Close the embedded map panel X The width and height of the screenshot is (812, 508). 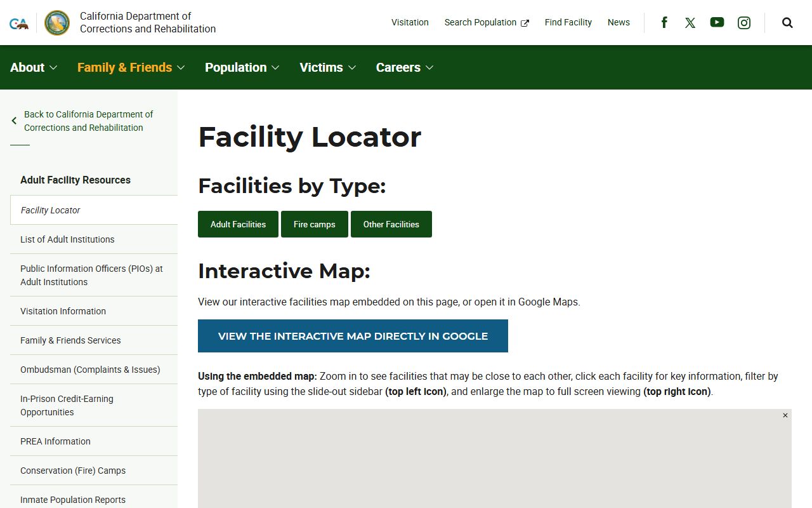(785, 415)
